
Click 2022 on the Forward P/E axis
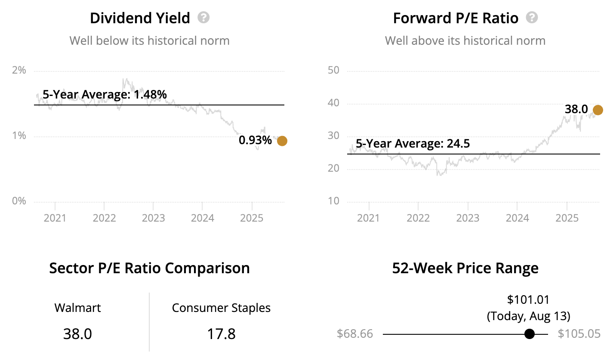click(418, 218)
